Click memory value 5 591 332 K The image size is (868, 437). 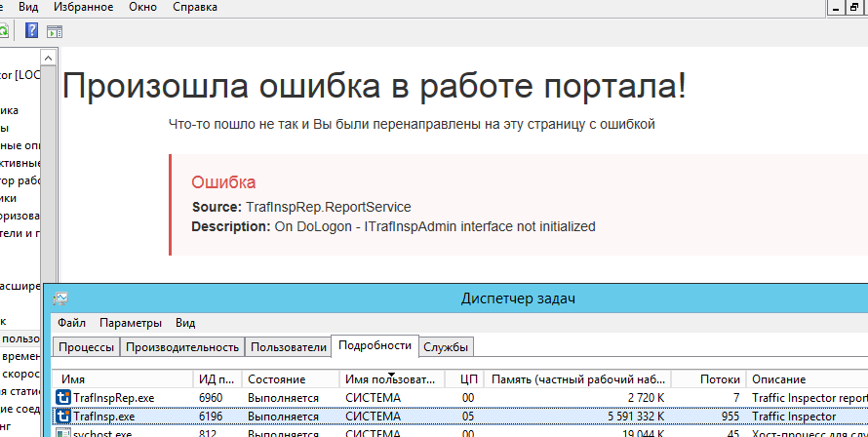(636, 416)
